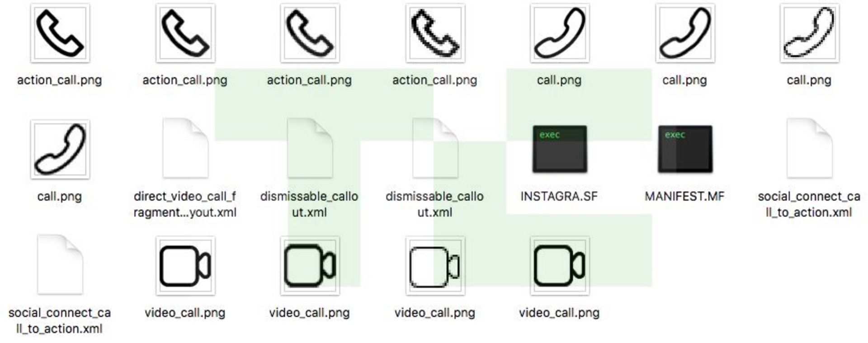Click the video_call.png thumbnail below the left dismissable_callout.xml
The width and height of the screenshot is (868, 343).
coord(310,266)
